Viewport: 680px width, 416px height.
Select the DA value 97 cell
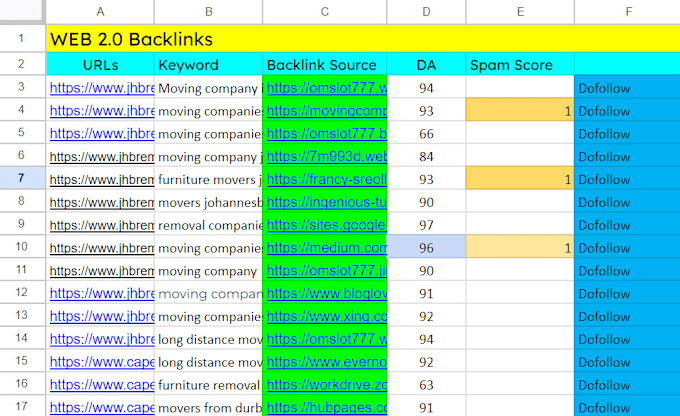(426, 225)
